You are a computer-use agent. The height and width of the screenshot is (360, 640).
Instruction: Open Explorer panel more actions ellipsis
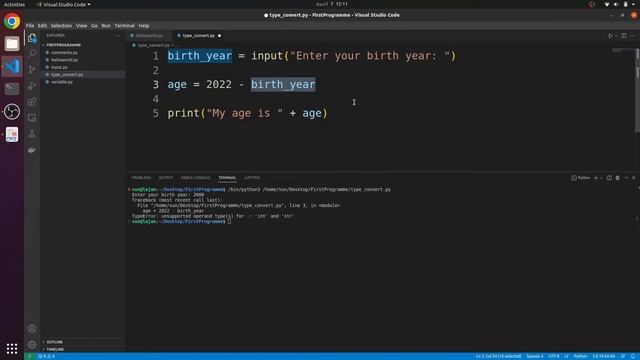point(118,36)
